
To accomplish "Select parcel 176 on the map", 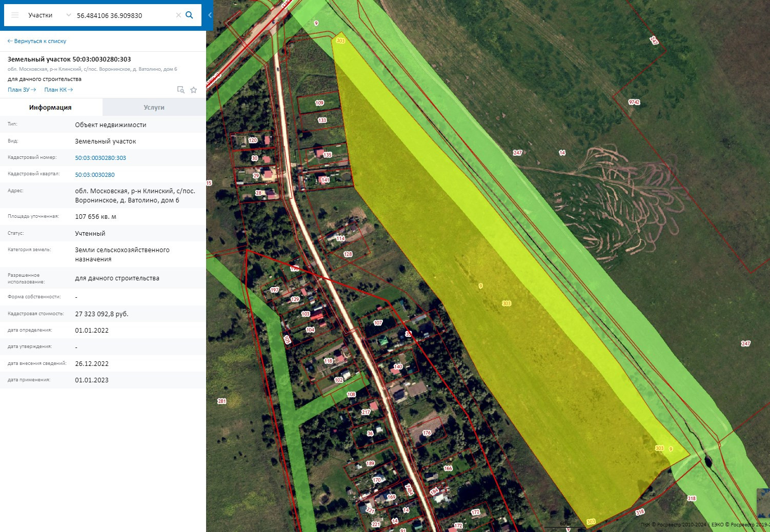I will pos(427,433).
